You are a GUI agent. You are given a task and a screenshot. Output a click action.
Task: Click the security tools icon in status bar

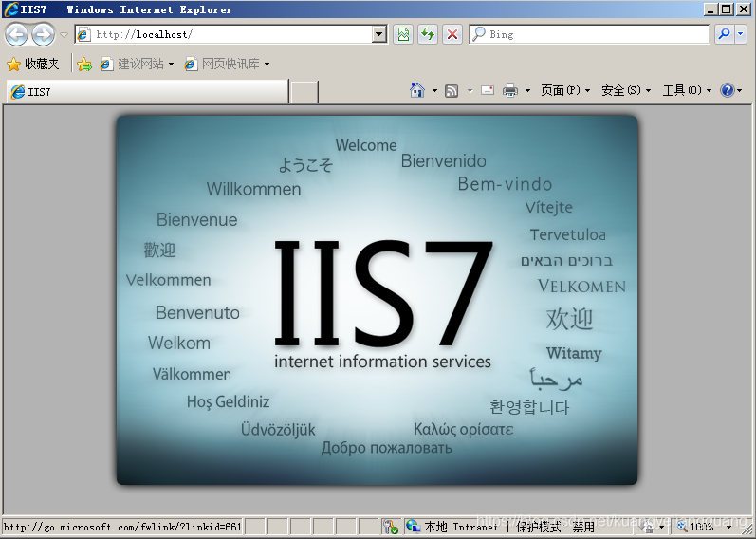pos(391,527)
